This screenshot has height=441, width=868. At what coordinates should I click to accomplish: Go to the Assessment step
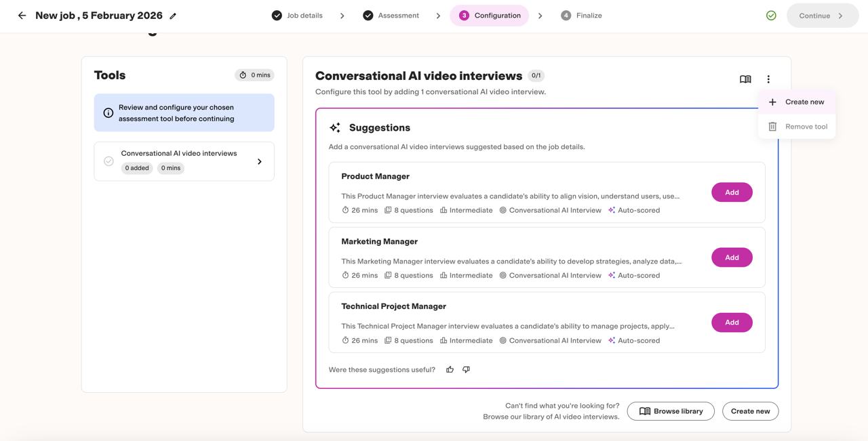pos(391,16)
